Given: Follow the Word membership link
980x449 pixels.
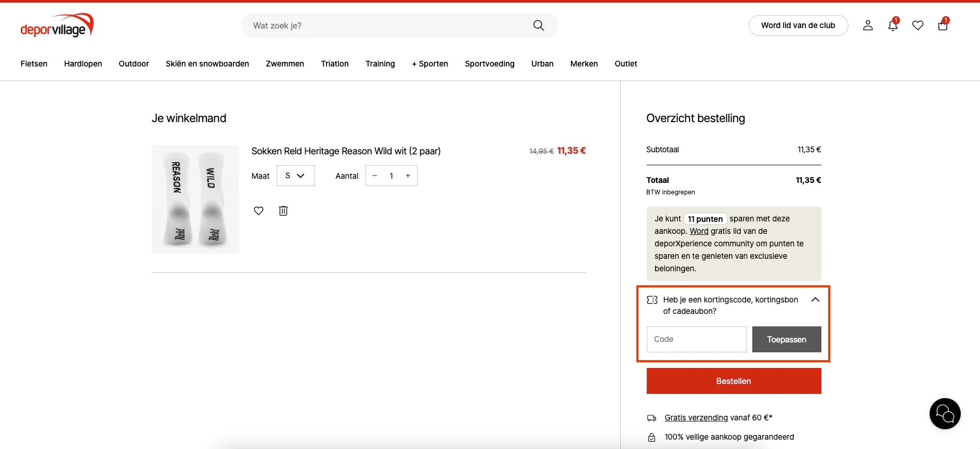Looking at the screenshot, I should [699, 231].
